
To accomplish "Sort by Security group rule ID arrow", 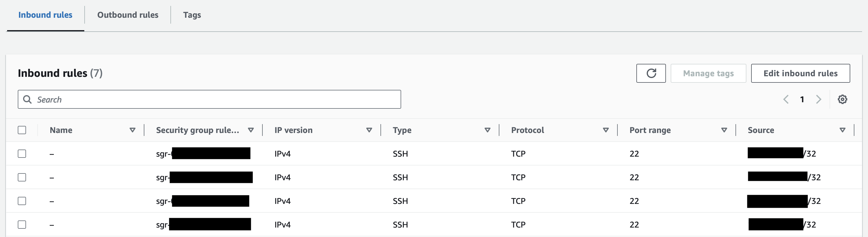I will tap(251, 130).
